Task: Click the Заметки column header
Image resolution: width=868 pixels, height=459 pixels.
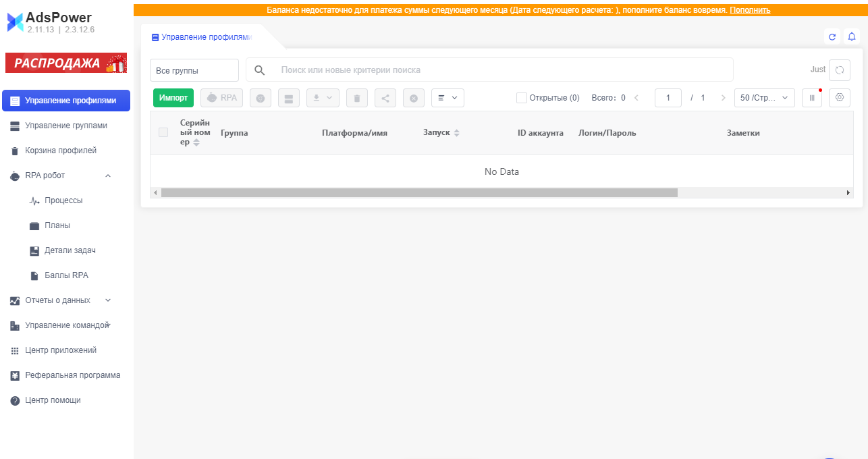Action: click(743, 133)
